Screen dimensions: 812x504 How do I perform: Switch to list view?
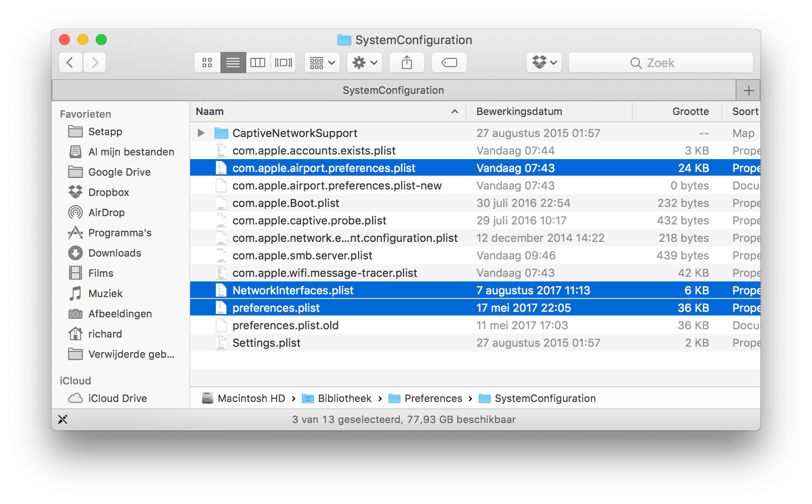coord(233,62)
